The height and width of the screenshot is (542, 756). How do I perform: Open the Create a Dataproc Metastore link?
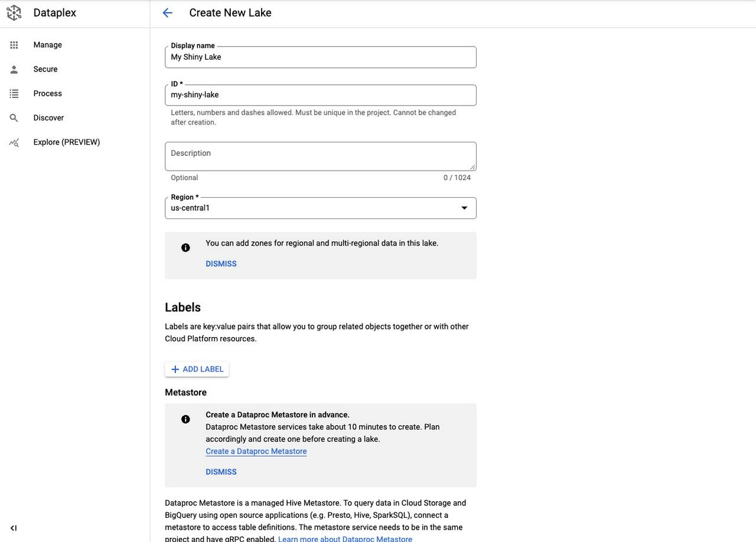(x=256, y=452)
